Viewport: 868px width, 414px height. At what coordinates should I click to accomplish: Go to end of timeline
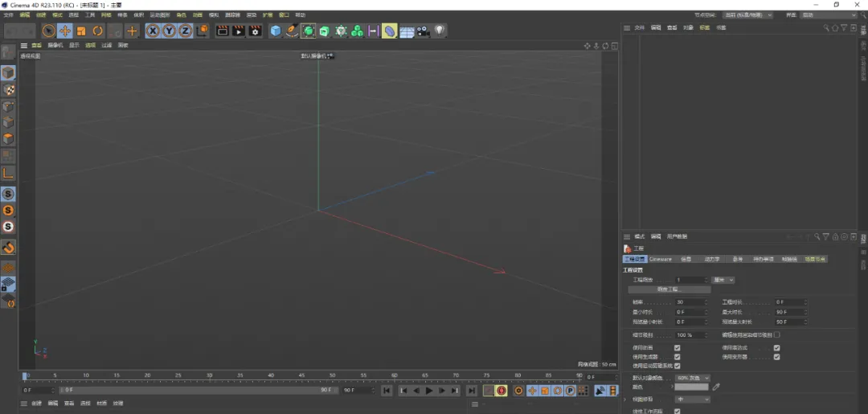[x=471, y=391]
